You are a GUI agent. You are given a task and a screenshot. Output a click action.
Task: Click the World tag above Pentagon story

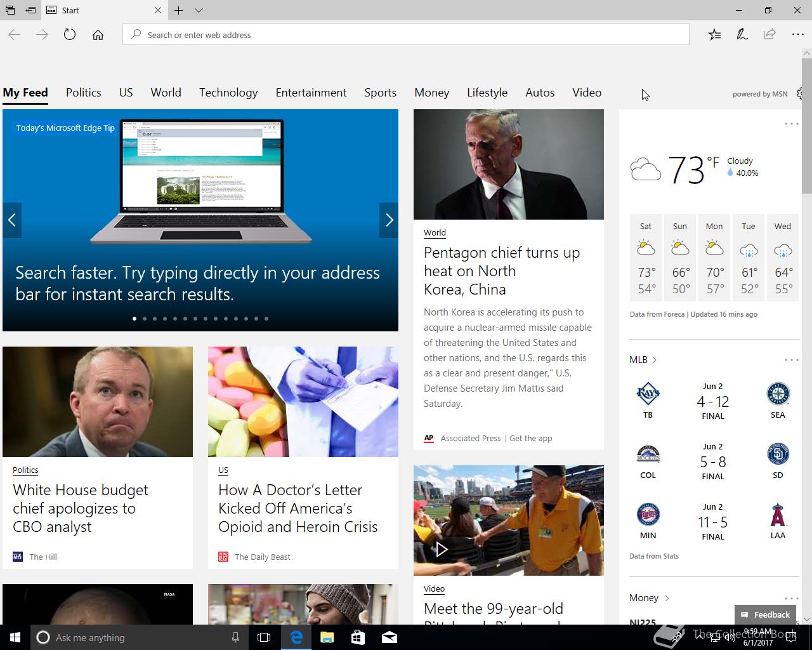pyautogui.click(x=435, y=233)
